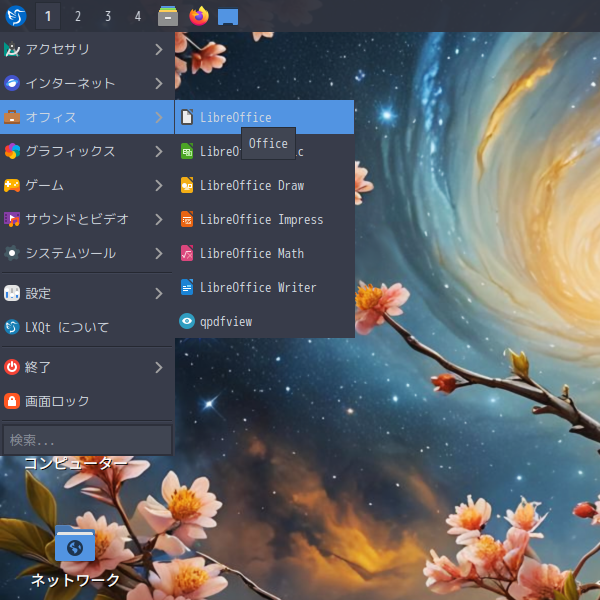Open the グラフィックス menu category

coord(87,151)
